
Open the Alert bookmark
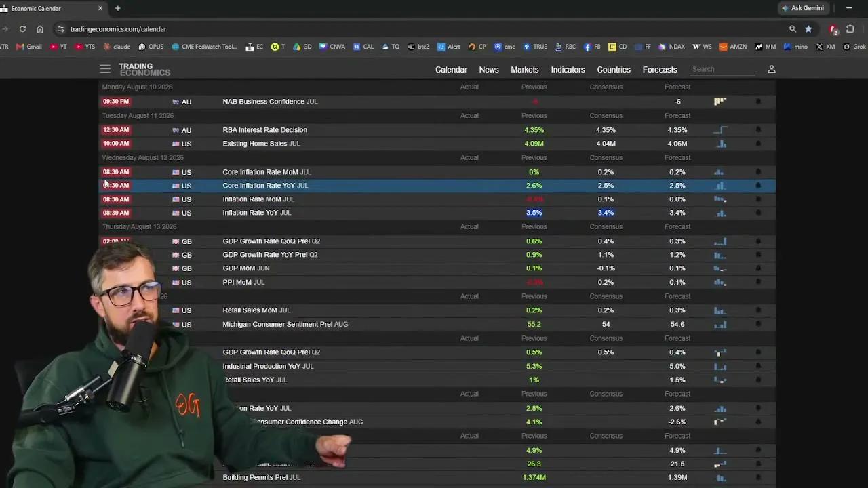[x=449, y=47]
